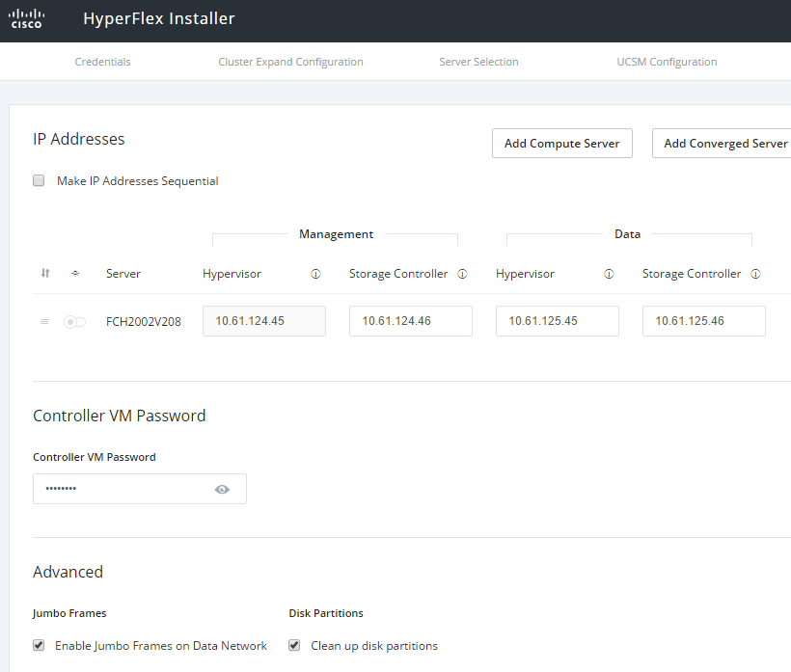This screenshot has width=791, height=672.
Task: Click the Management group label
Action: pyautogui.click(x=336, y=234)
